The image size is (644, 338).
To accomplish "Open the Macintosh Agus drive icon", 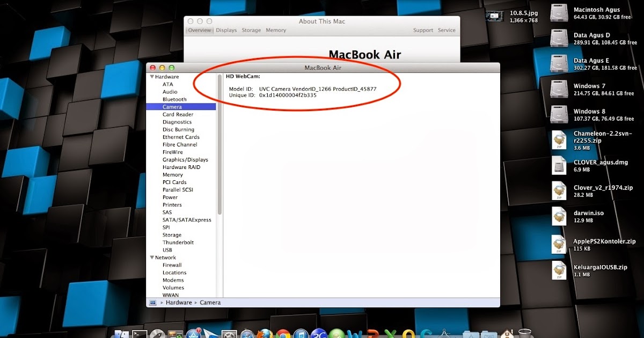I will [x=559, y=13].
